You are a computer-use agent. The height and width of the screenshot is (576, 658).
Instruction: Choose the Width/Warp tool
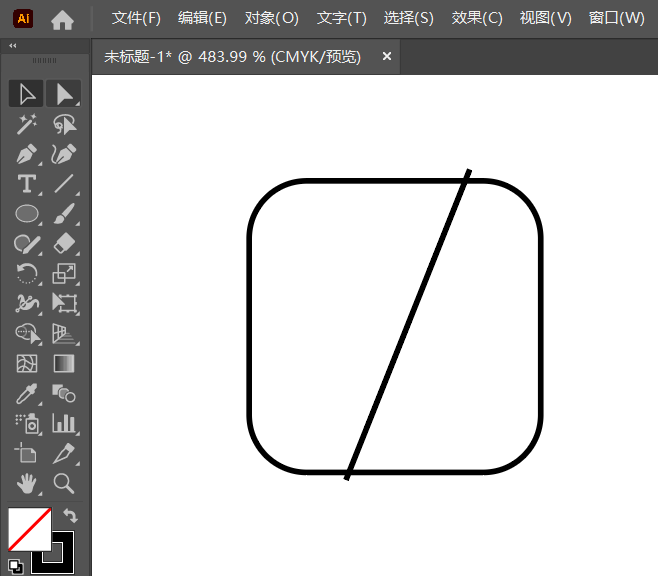(26, 303)
